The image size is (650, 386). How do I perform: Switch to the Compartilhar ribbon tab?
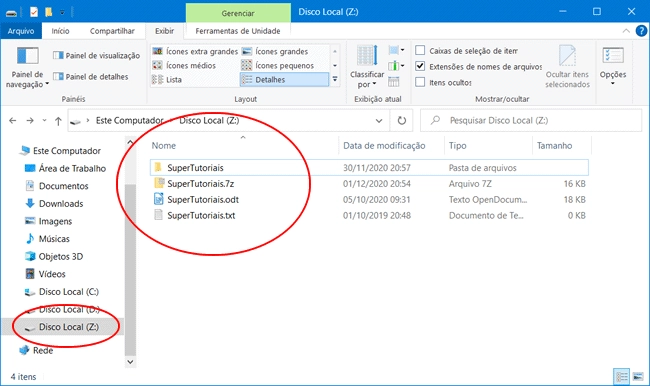(112, 31)
